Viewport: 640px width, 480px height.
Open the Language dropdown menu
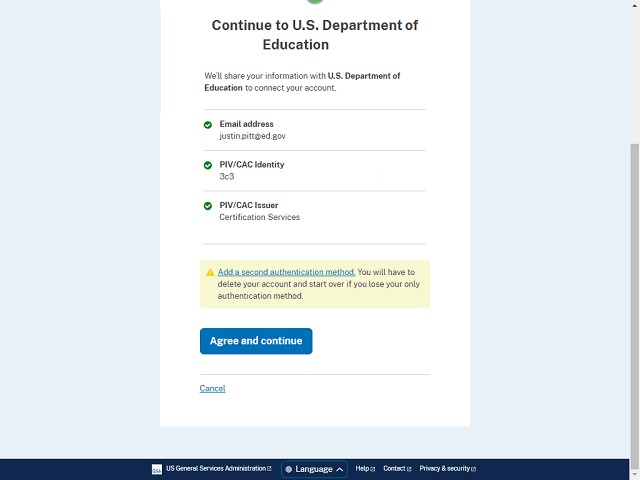[x=314, y=469]
